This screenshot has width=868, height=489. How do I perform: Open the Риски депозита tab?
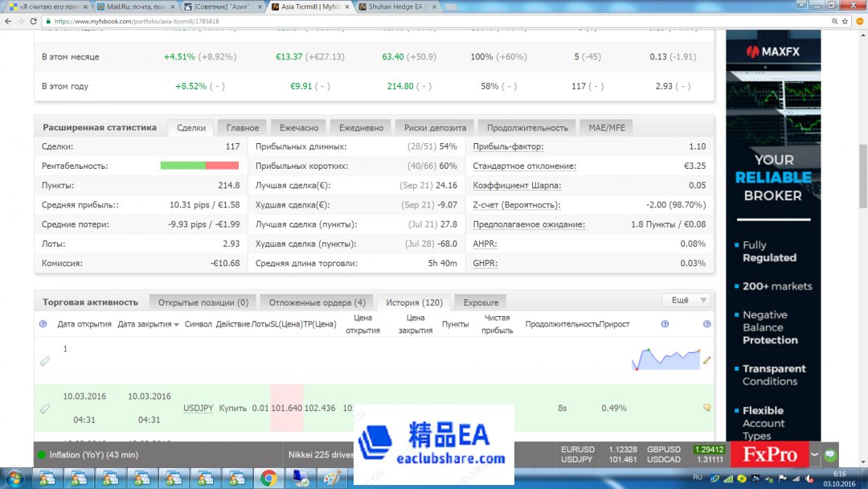pos(435,127)
